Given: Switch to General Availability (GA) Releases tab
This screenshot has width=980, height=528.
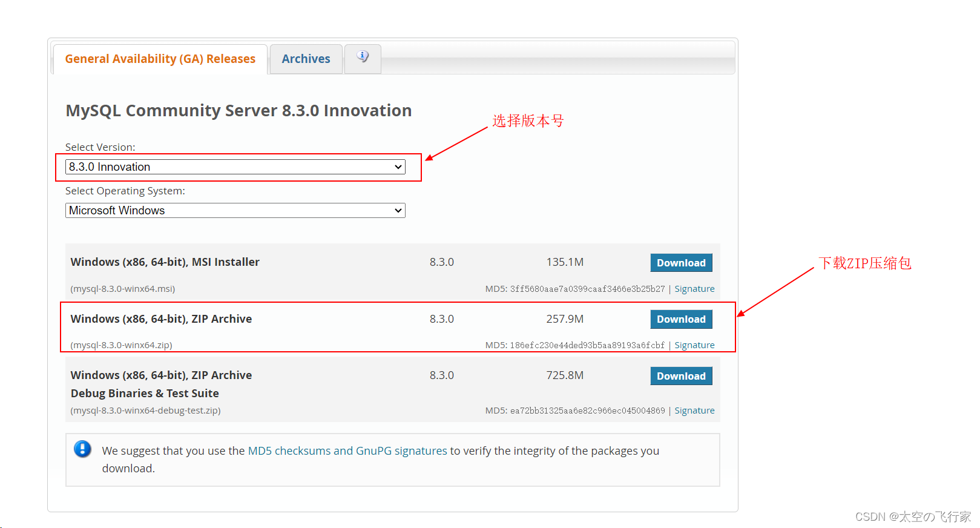Looking at the screenshot, I should pos(160,59).
